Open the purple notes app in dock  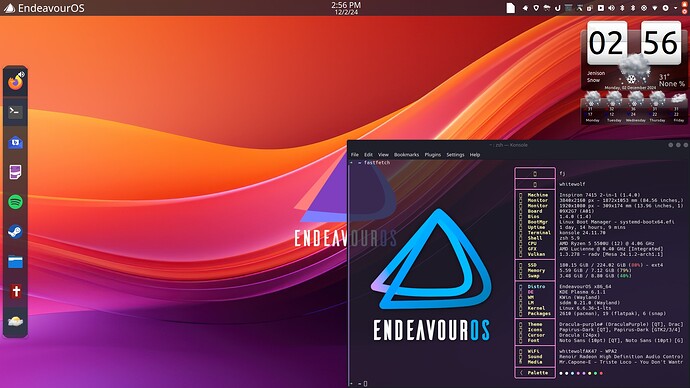click(x=15, y=172)
